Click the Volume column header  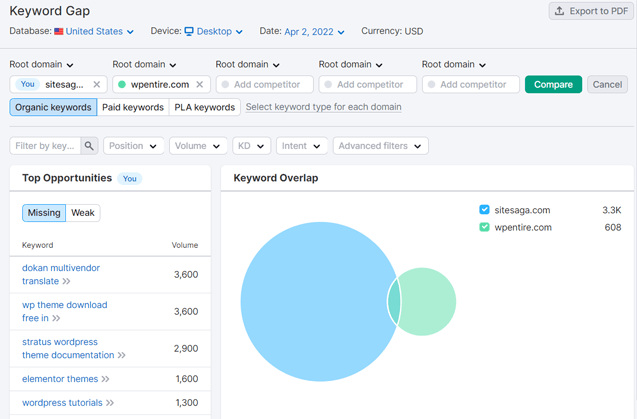pyautogui.click(x=185, y=245)
